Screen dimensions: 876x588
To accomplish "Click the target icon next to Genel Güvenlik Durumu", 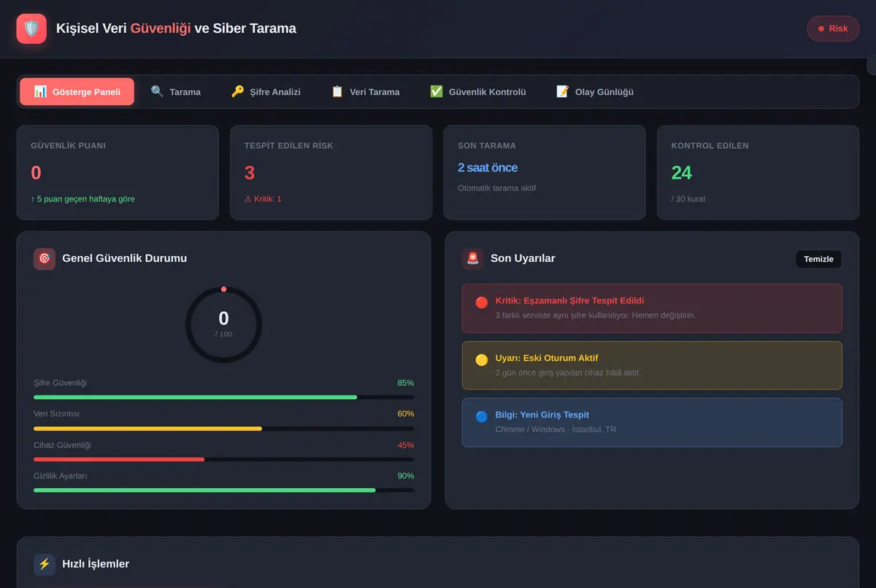I will tap(45, 258).
